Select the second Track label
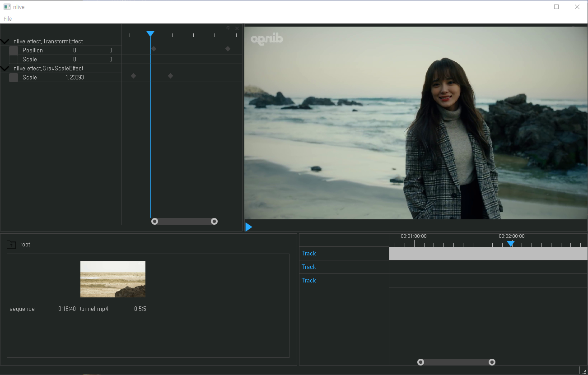Image resolution: width=588 pixels, height=375 pixels. tap(308, 267)
